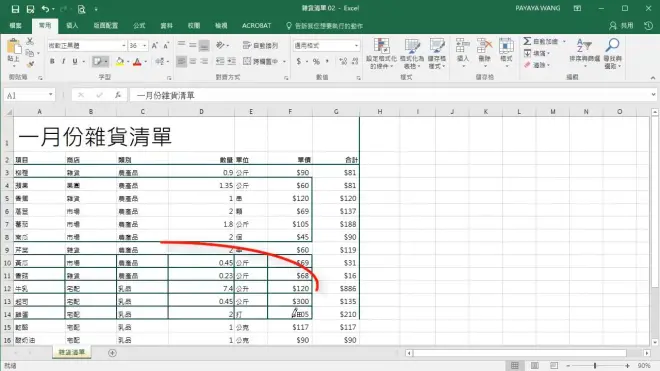Image resolution: width=660 pixels, height=371 pixels.
Task: Click the Share button
Action: point(621,26)
